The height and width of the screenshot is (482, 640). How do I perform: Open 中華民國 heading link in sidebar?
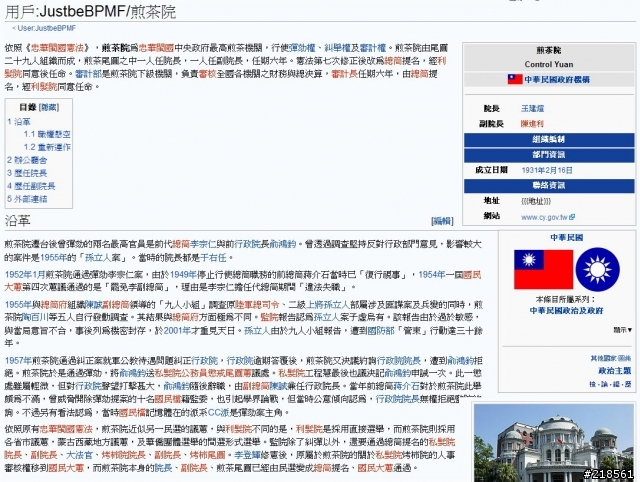click(567, 238)
